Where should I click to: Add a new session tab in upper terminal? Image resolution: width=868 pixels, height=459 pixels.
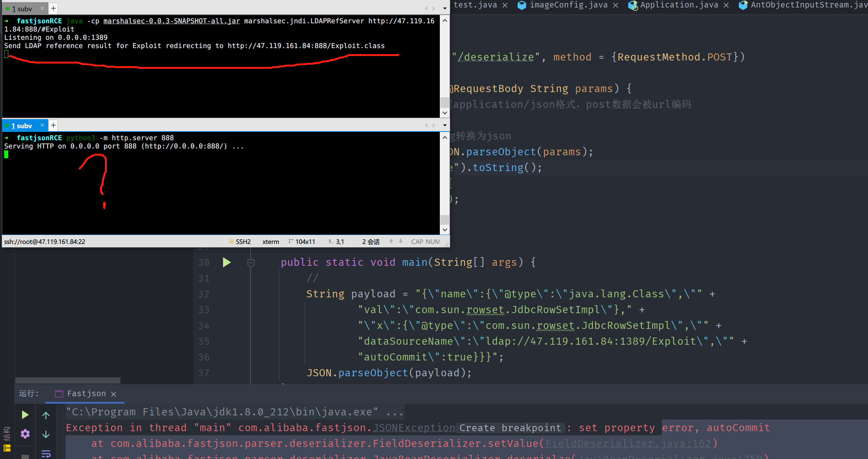pos(53,8)
